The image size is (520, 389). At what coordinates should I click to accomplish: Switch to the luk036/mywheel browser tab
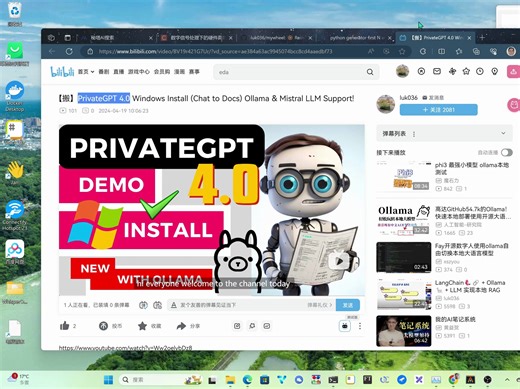(276, 38)
